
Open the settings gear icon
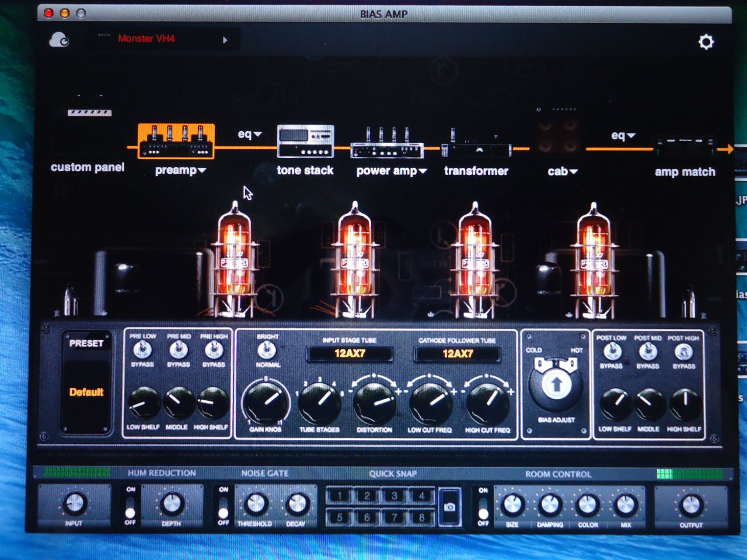point(706,42)
